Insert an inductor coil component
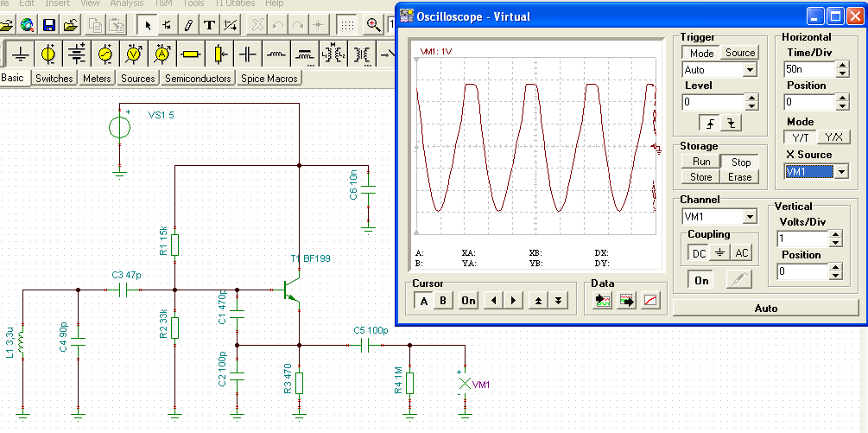The image size is (868, 433). coord(276,54)
